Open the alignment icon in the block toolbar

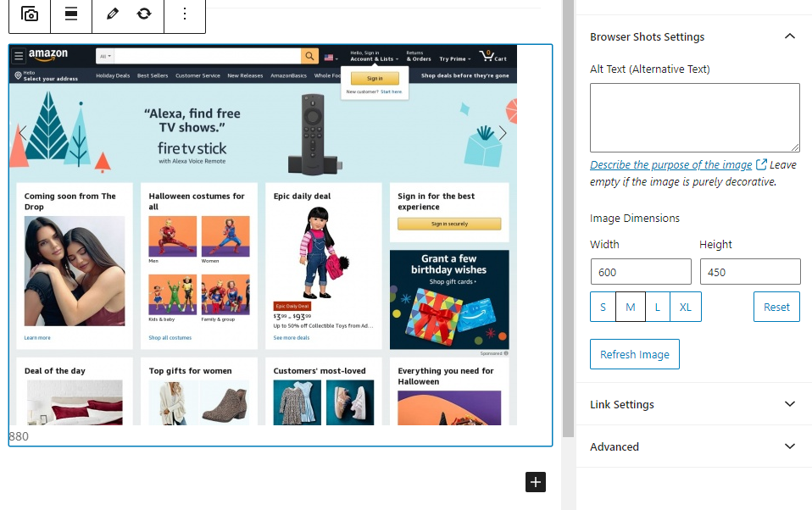point(70,14)
